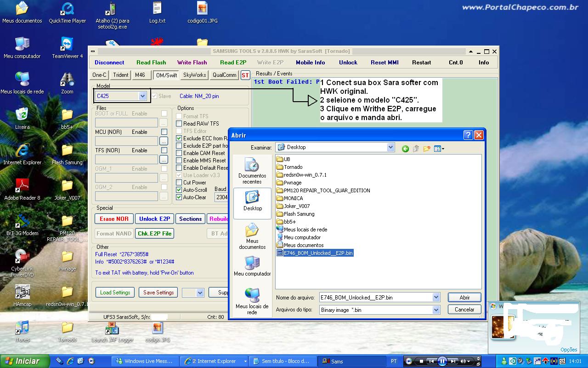Open Meus locais de rede in places bar
Image resolution: width=588 pixels, height=368 pixels.
pyautogui.click(x=252, y=301)
